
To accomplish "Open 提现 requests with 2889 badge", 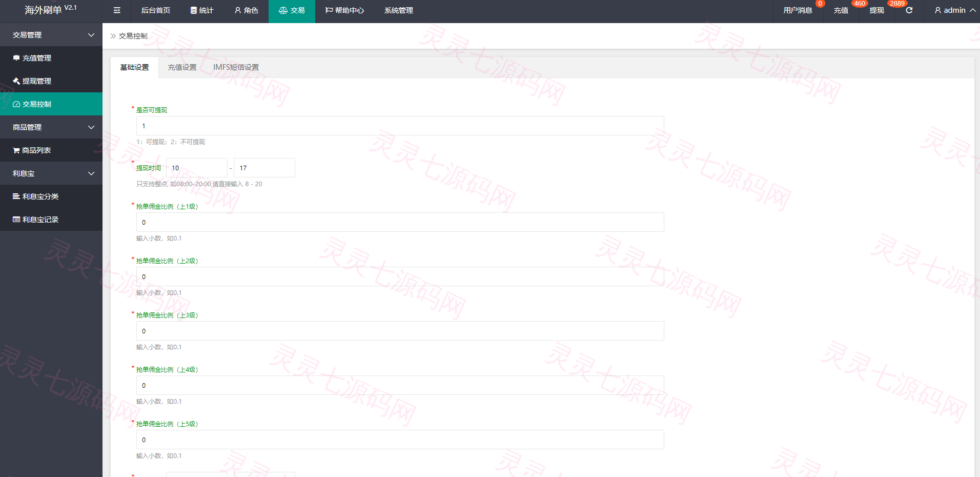I will tap(877, 10).
